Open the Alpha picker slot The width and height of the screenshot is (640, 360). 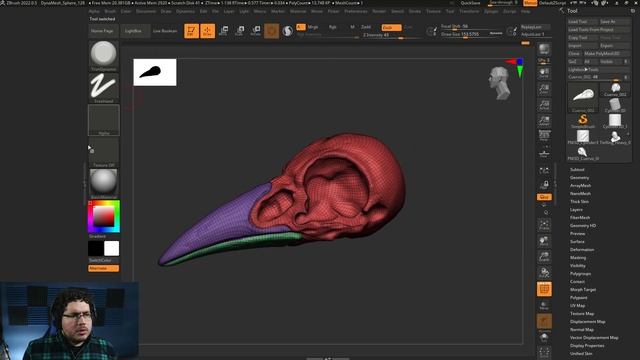point(104,120)
